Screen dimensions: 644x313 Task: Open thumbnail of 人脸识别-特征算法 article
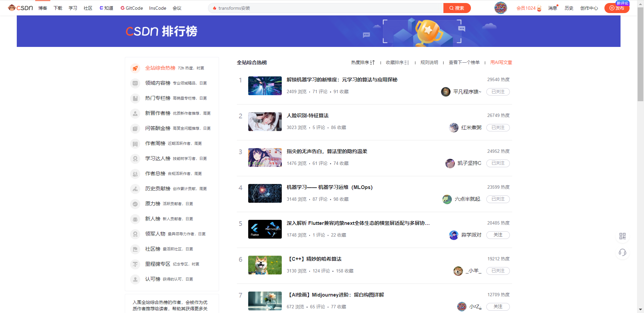pyautogui.click(x=265, y=122)
